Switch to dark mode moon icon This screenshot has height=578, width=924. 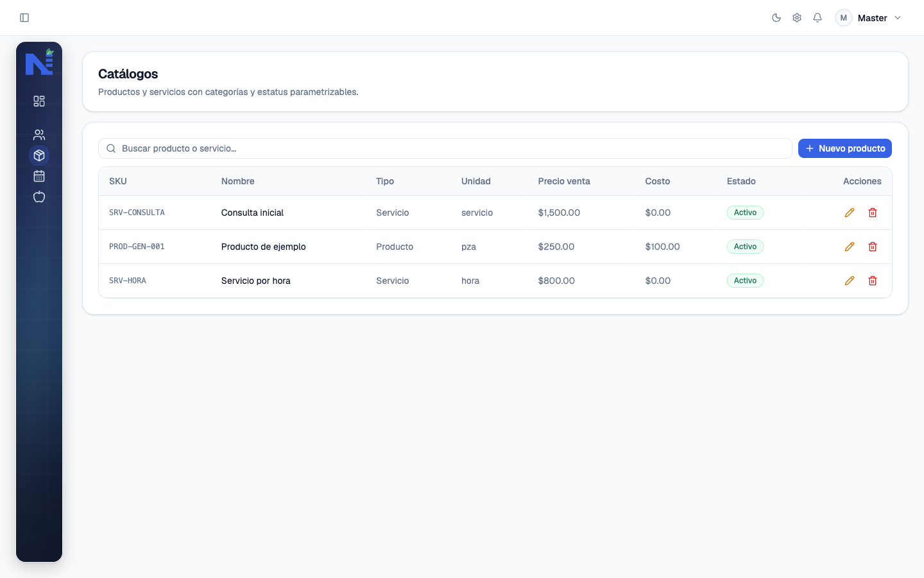click(x=776, y=18)
